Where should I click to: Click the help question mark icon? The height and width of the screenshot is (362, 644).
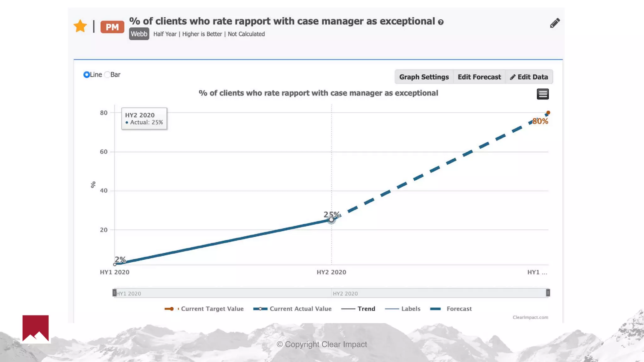click(x=441, y=22)
